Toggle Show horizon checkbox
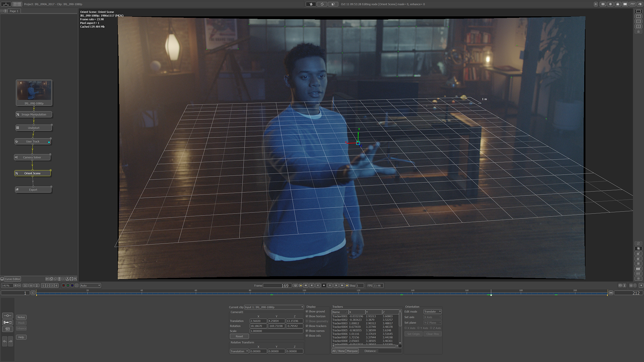The width and height of the screenshot is (644, 362). [307, 316]
